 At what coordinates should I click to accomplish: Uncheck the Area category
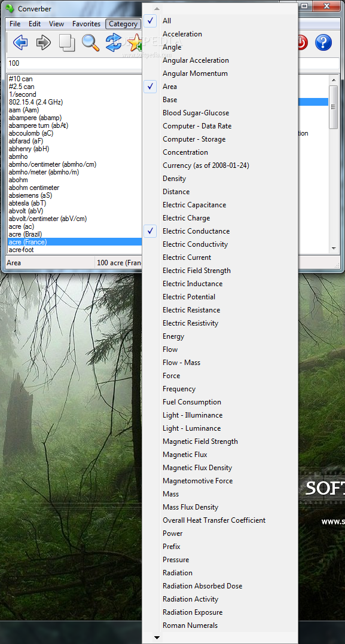(220, 87)
